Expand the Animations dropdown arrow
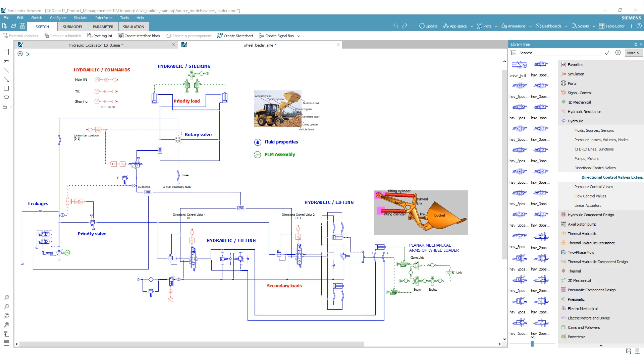Viewport: 644px width, 362px height. pyautogui.click(x=530, y=26)
